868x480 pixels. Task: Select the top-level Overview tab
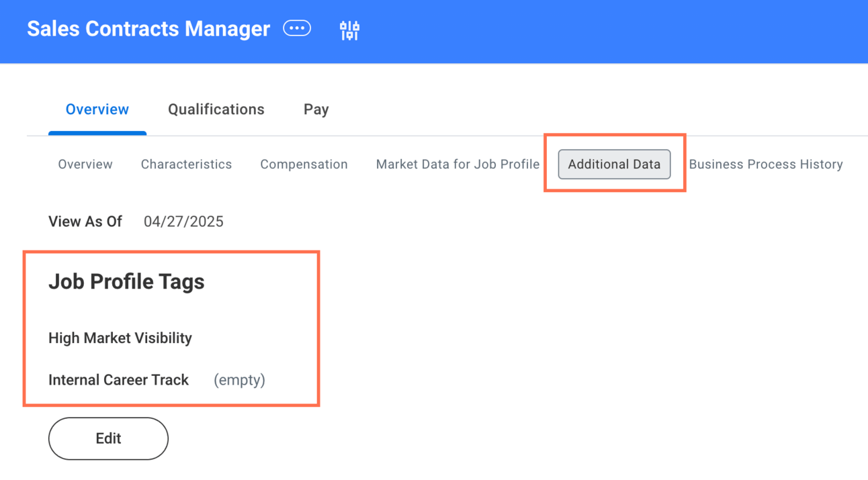[97, 109]
